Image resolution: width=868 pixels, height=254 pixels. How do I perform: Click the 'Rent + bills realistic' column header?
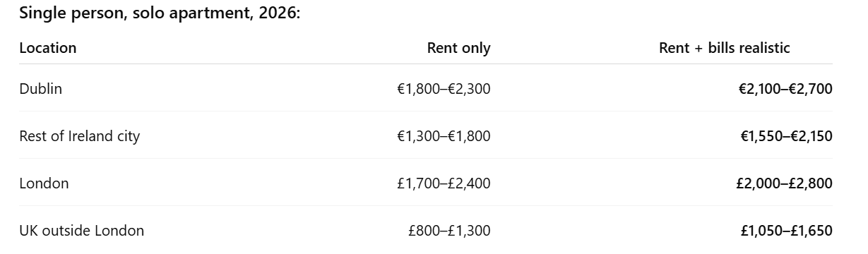pos(725,48)
